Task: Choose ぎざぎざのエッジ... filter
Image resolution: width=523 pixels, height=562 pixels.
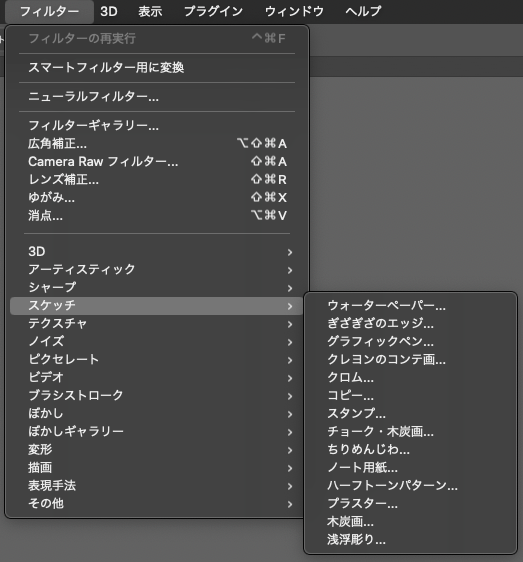Action: tap(410, 324)
